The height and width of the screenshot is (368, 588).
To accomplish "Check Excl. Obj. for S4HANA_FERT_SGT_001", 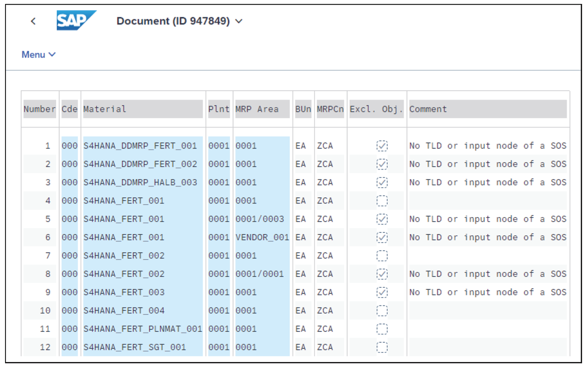I will (382, 347).
